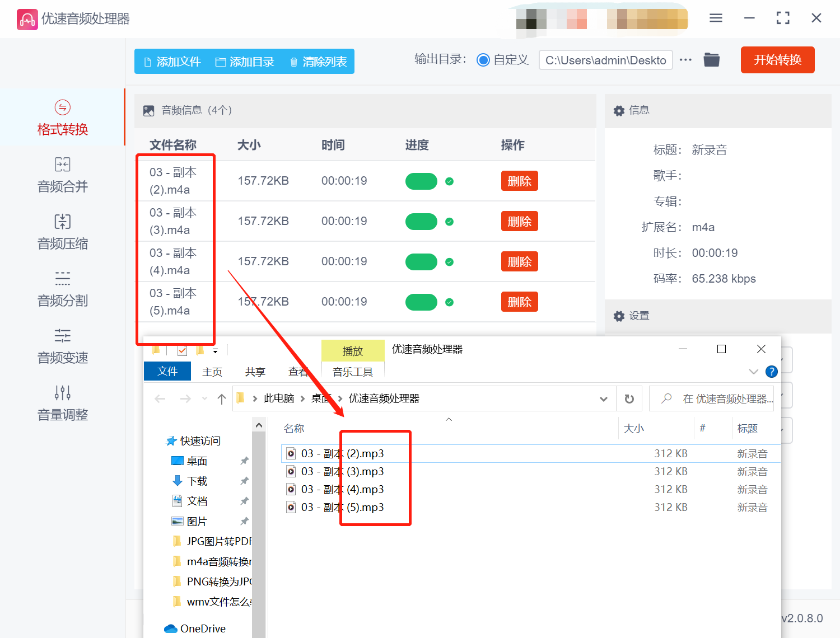Click 删除 to remove 03 - 副本 (2).m4a

tap(519, 181)
